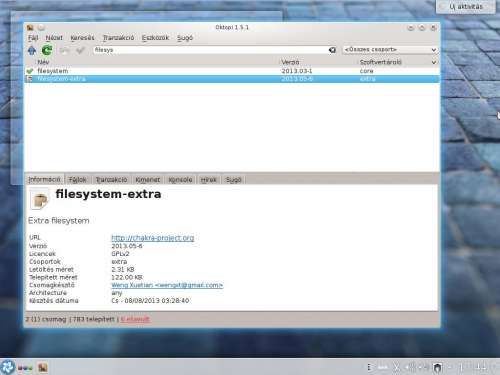Viewport: 500px width, 375px height.
Task: Click the 122.00 KB installed size value
Action: pos(127,277)
